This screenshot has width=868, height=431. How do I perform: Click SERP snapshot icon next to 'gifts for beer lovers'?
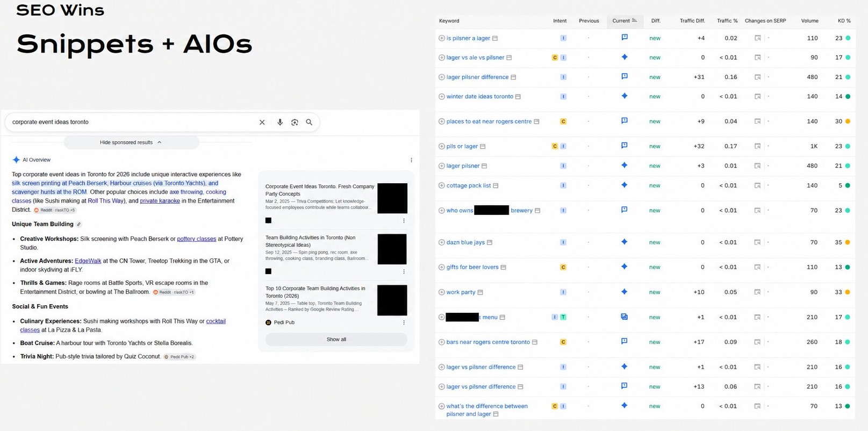coord(504,267)
